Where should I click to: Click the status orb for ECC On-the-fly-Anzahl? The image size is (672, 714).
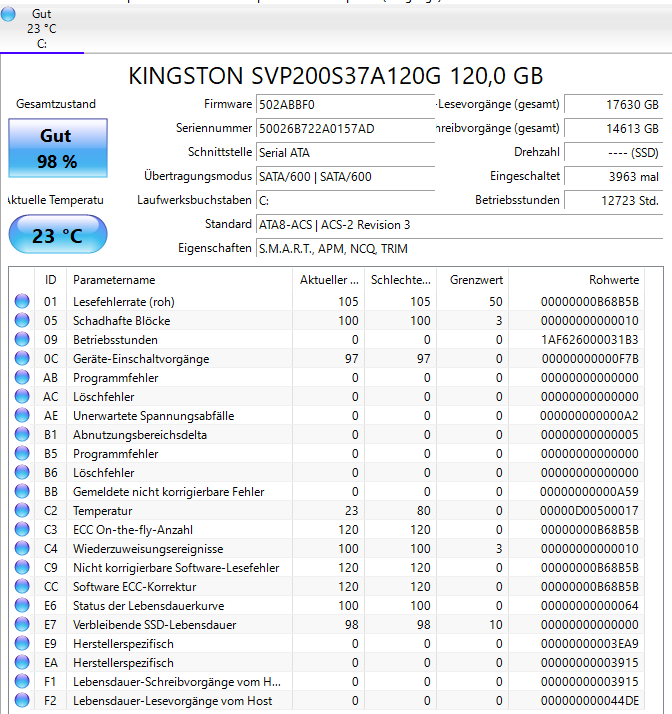tap(22, 530)
